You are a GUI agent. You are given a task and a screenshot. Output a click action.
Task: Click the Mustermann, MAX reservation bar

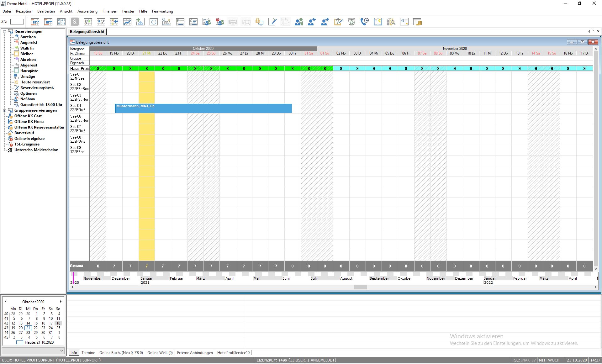click(203, 108)
